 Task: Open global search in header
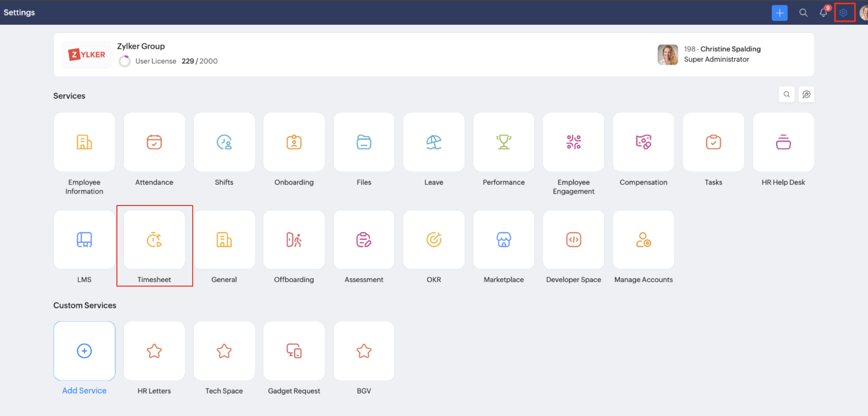tap(803, 13)
